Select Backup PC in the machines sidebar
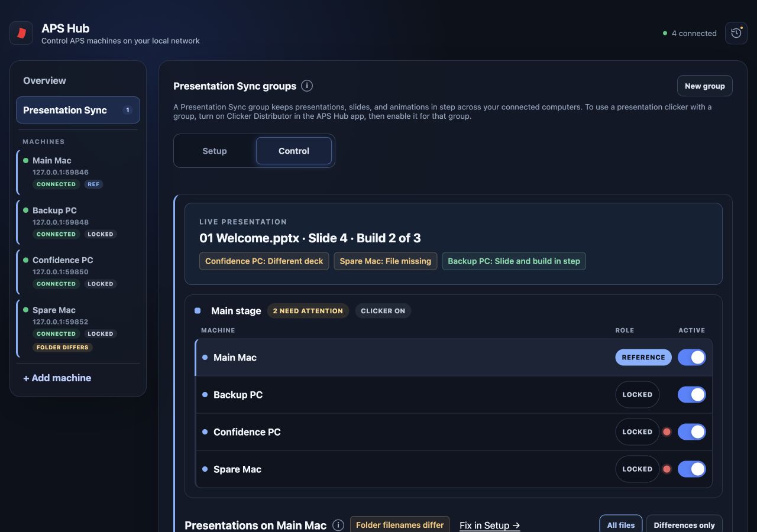 coord(78,222)
